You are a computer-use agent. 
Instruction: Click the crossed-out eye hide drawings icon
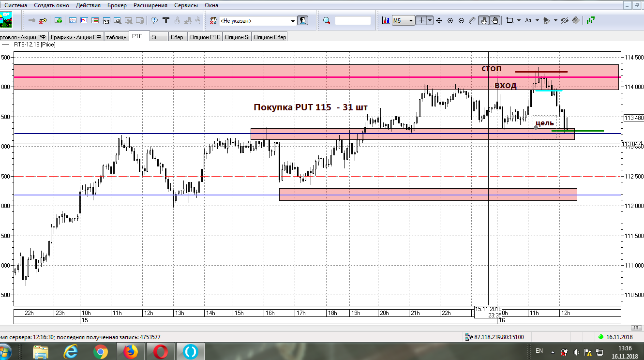pyautogui.click(x=564, y=21)
